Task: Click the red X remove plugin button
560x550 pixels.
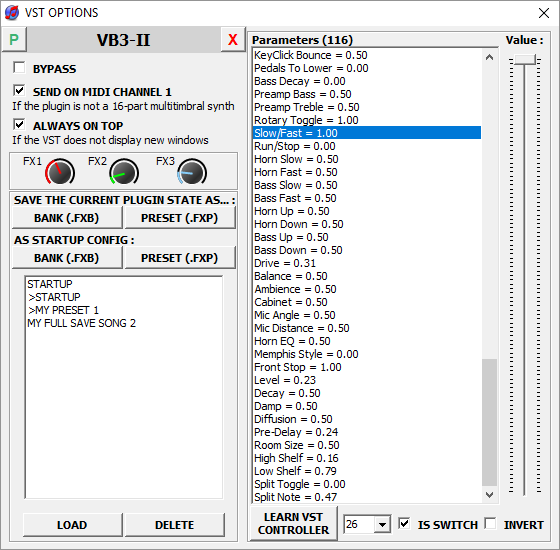Action: 233,39
